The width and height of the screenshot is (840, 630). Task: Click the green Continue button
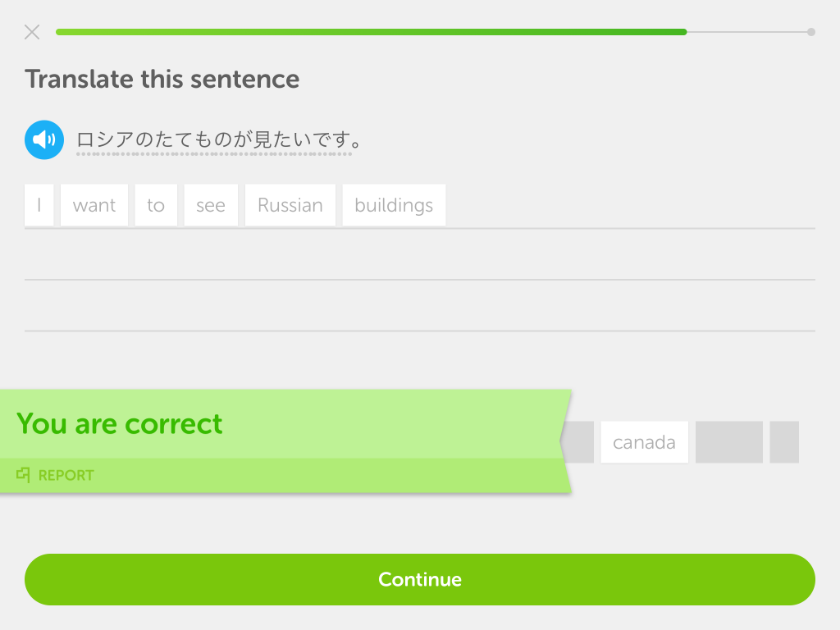click(420, 580)
